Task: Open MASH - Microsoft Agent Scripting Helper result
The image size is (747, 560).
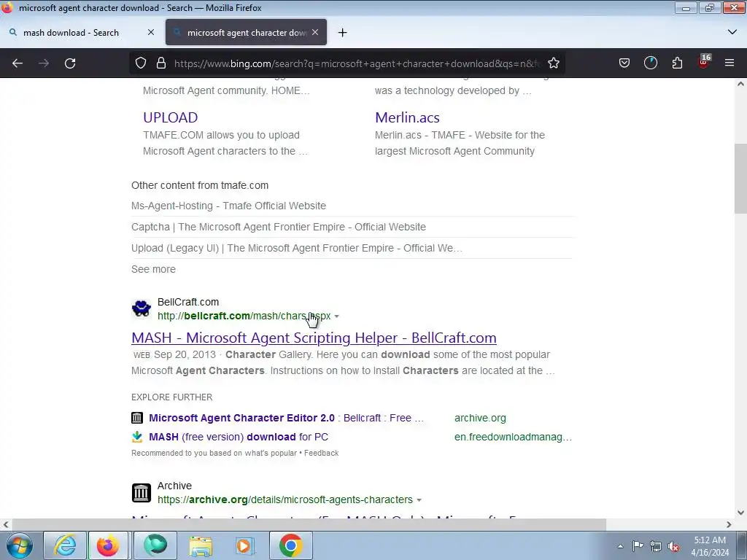Action: (x=314, y=338)
